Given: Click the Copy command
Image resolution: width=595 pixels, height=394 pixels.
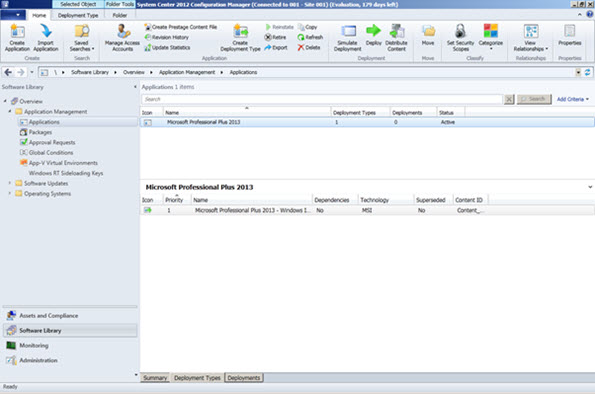Looking at the screenshot, I should pyautogui.click(x=307, y=27).
